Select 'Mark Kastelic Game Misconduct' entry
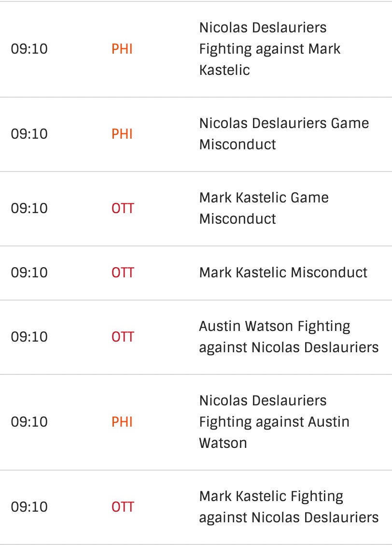 (x=264, y=208)
